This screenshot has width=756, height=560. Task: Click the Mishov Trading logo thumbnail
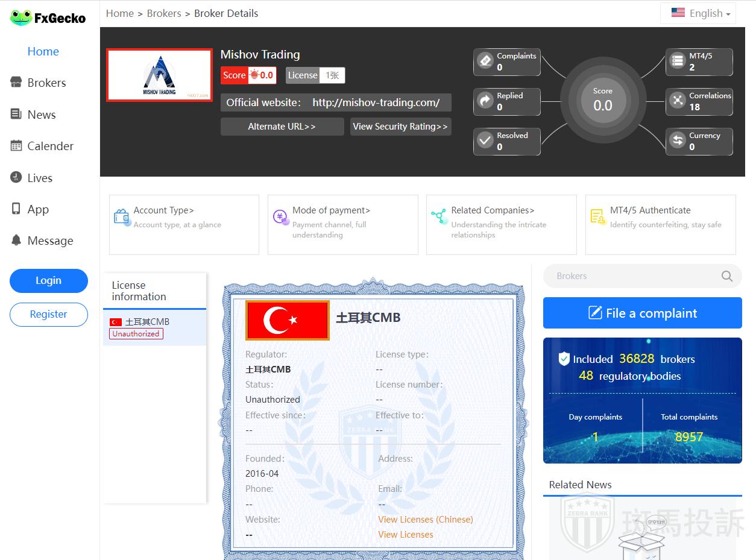(x=159, y=75)
